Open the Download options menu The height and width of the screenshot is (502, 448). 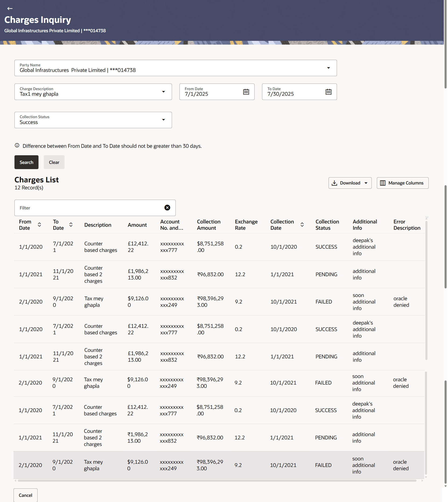coord(350,183)
